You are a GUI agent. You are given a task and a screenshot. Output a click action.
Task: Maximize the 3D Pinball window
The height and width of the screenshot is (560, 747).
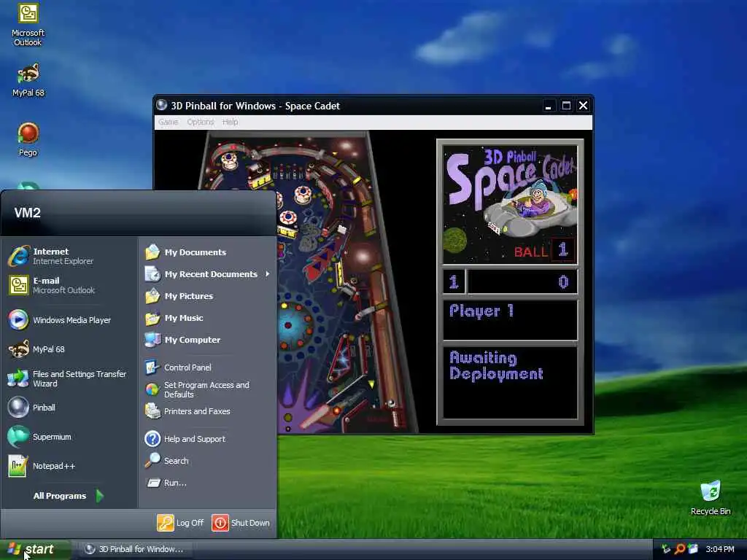[x=566, y=106]
